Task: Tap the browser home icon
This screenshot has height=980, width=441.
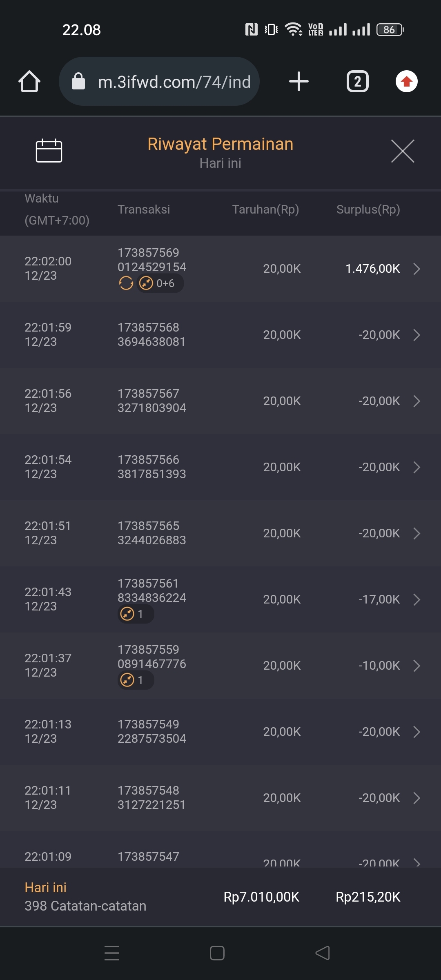Action: click(29, 81)
